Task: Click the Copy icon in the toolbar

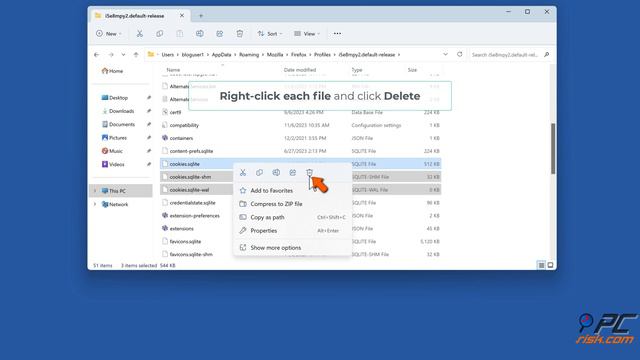Action: pos(160,34)
